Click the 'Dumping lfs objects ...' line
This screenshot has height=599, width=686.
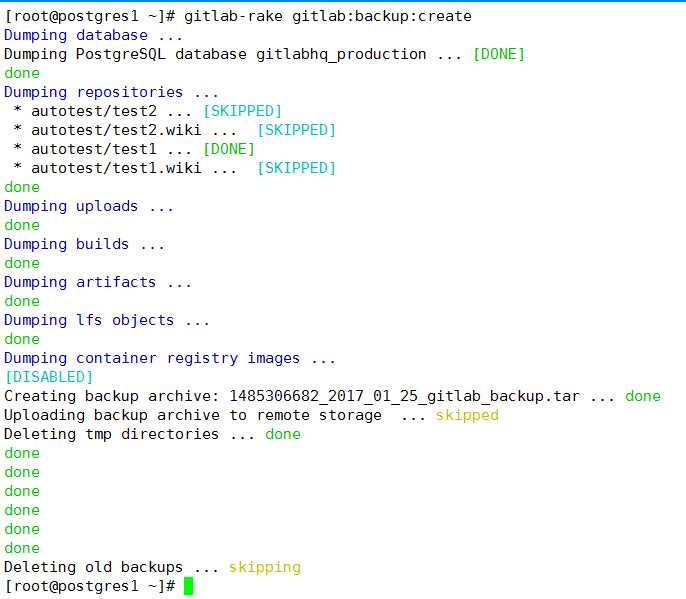tap(107, 321)
